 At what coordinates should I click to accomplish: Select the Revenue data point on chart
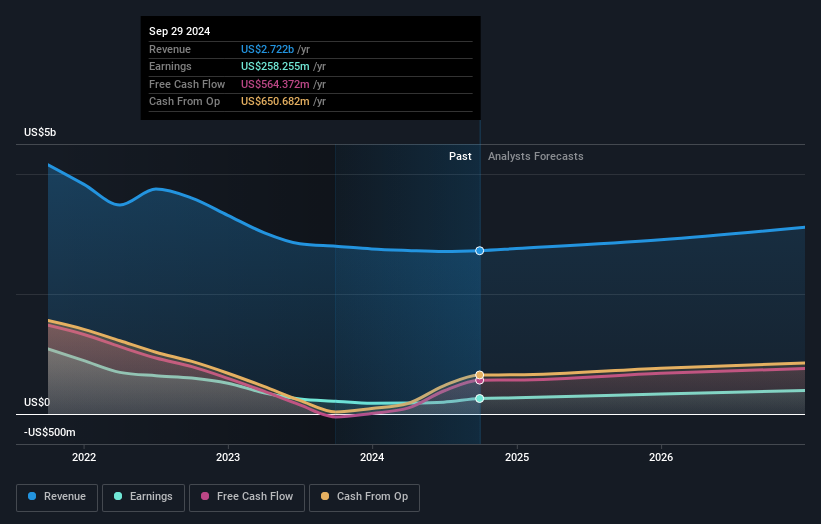coord(480,251)
